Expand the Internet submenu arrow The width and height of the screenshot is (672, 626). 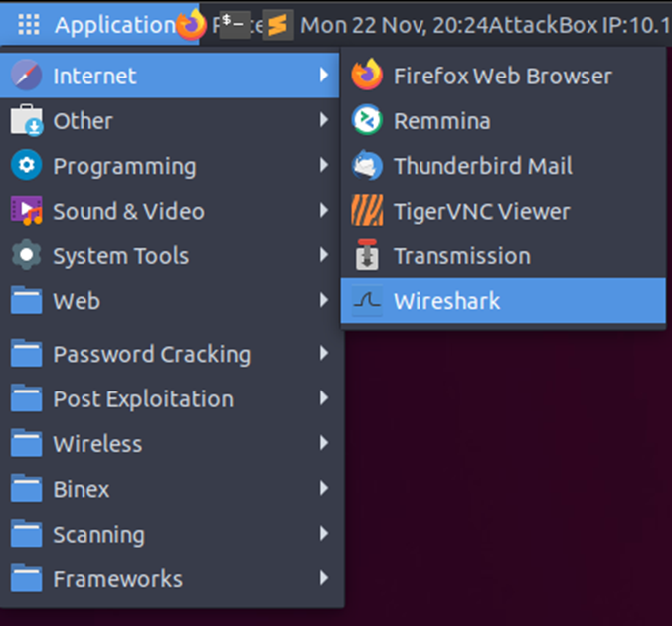point(324,75)
